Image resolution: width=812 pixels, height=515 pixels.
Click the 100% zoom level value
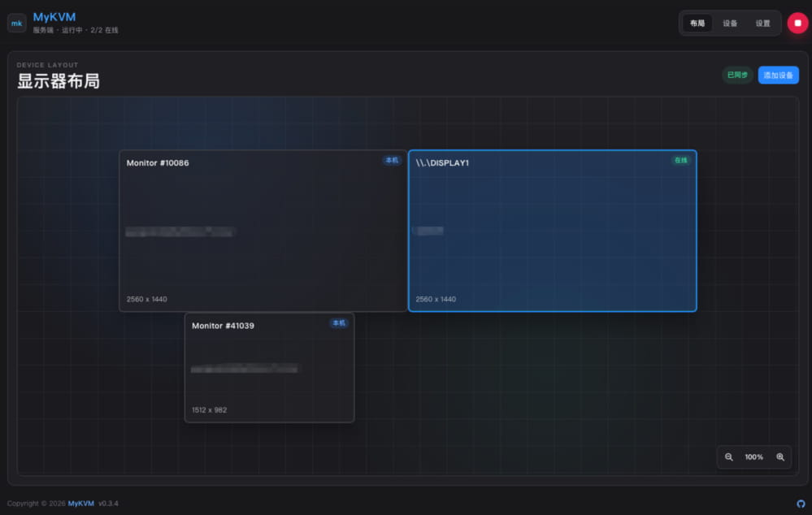click(753, 457)
